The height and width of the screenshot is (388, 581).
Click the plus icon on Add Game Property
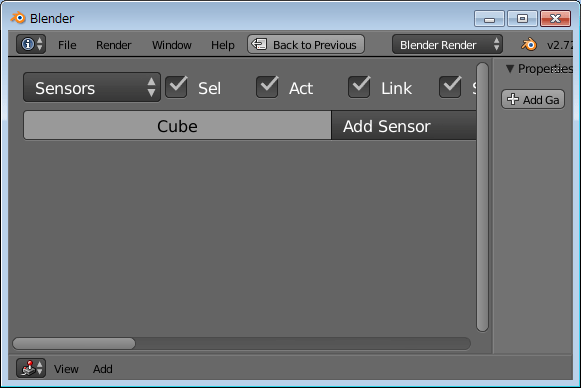tap(513, 99)
